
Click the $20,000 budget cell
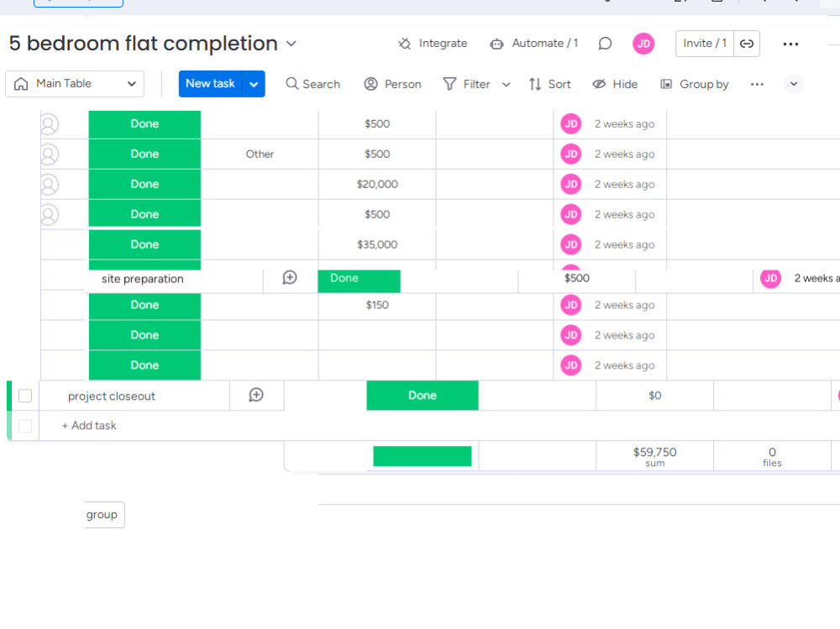coord(377,184)
